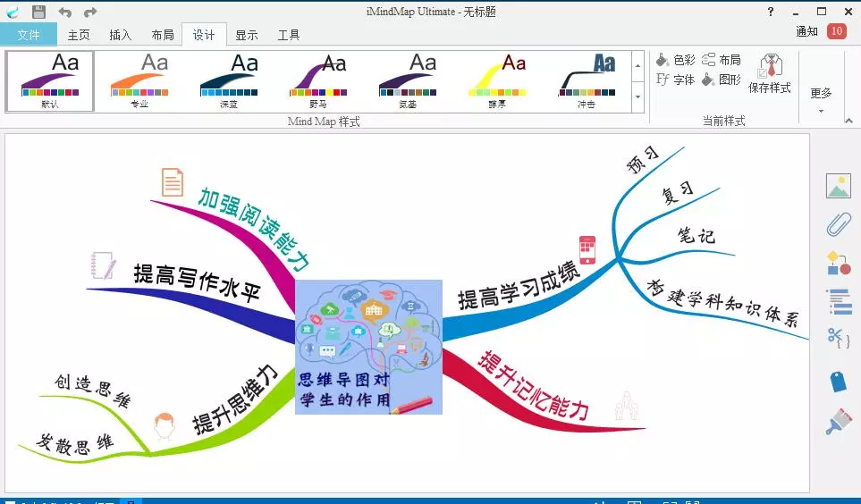The image size is (861, 504).
Task: Open 布局 layout style settings
Action: coord(722,59)
